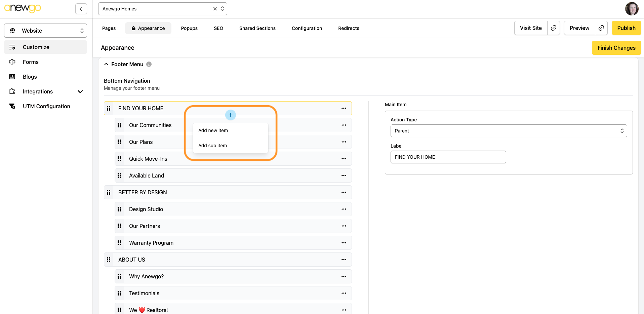
Task: Switch to the Shared Sections tab
Action: 257,28
